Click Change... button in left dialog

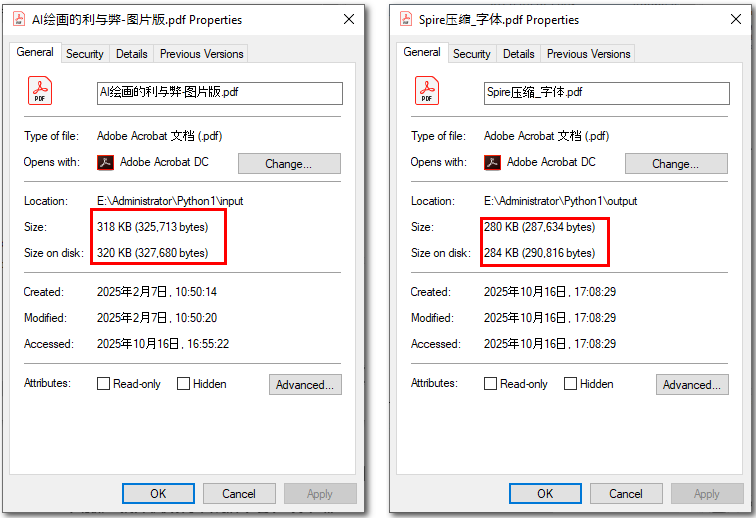tap(289, 164)
